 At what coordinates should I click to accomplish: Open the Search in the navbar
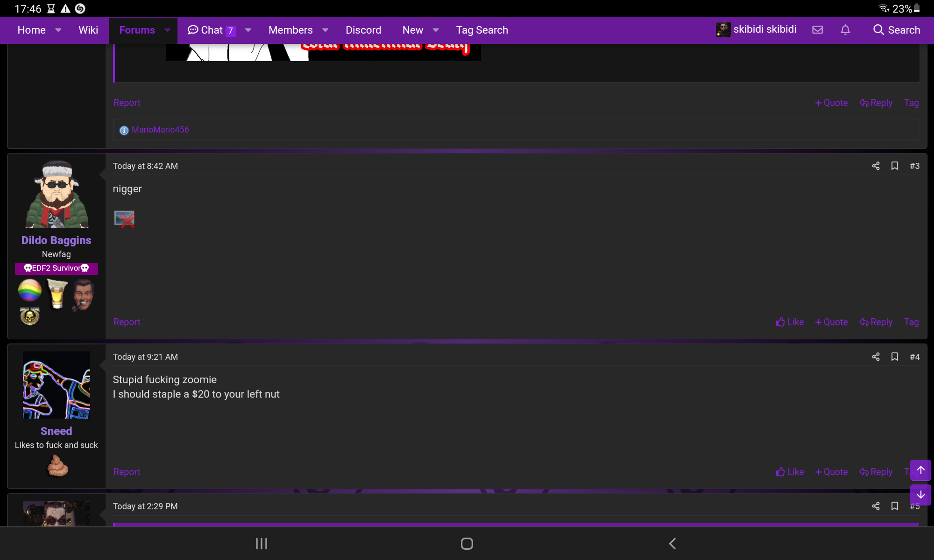[x=897, y=30]
